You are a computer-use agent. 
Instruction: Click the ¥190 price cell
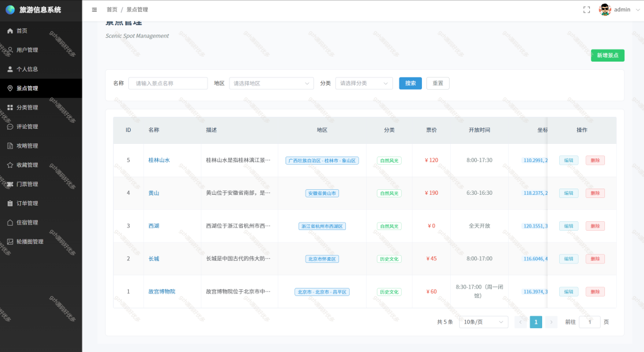(431, 193)
